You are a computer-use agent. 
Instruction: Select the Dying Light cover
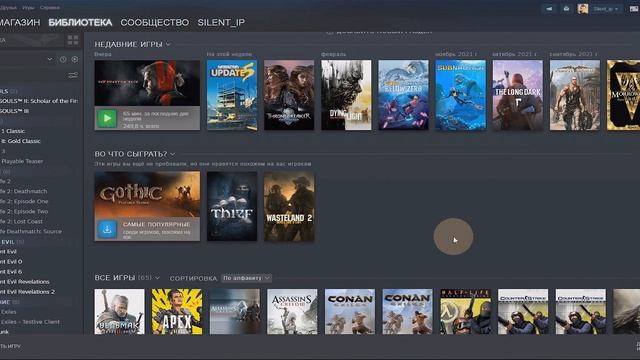(x=346, y=95)
